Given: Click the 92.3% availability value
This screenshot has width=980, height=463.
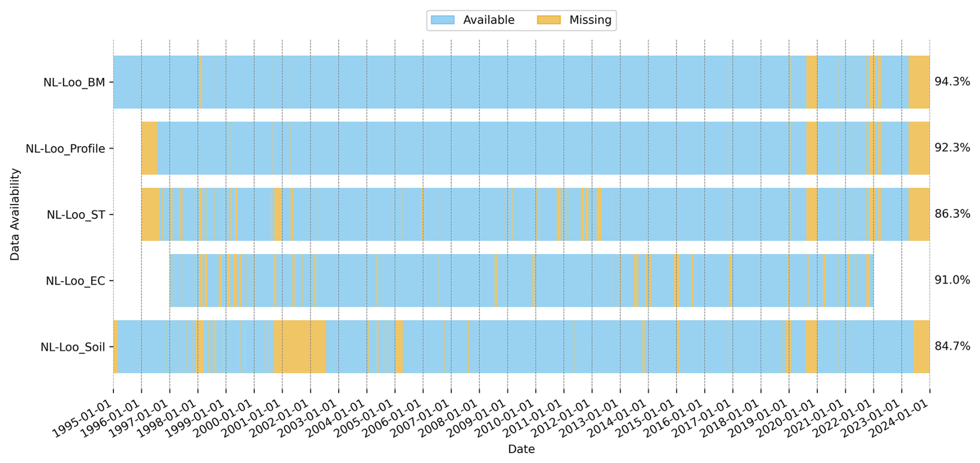Looking at the screenshot, I should [x=952, y=148].
